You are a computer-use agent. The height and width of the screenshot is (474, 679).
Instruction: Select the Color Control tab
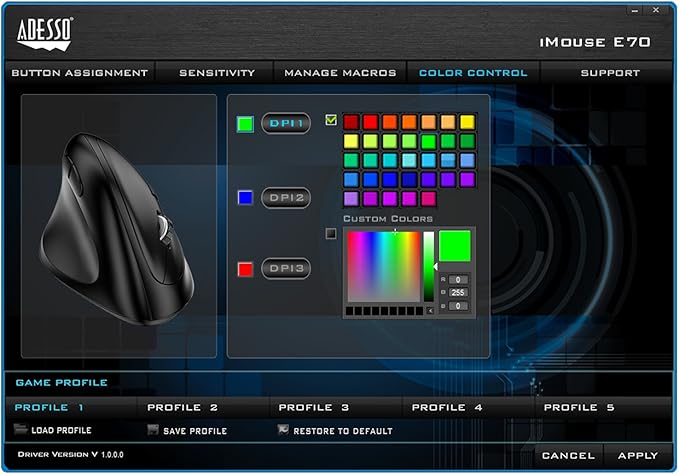[473, 73]
